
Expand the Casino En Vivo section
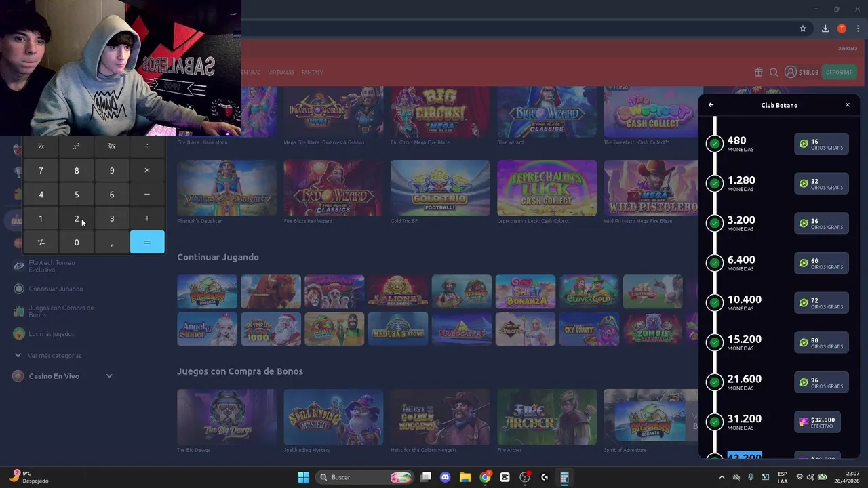[x=63, y=376]
